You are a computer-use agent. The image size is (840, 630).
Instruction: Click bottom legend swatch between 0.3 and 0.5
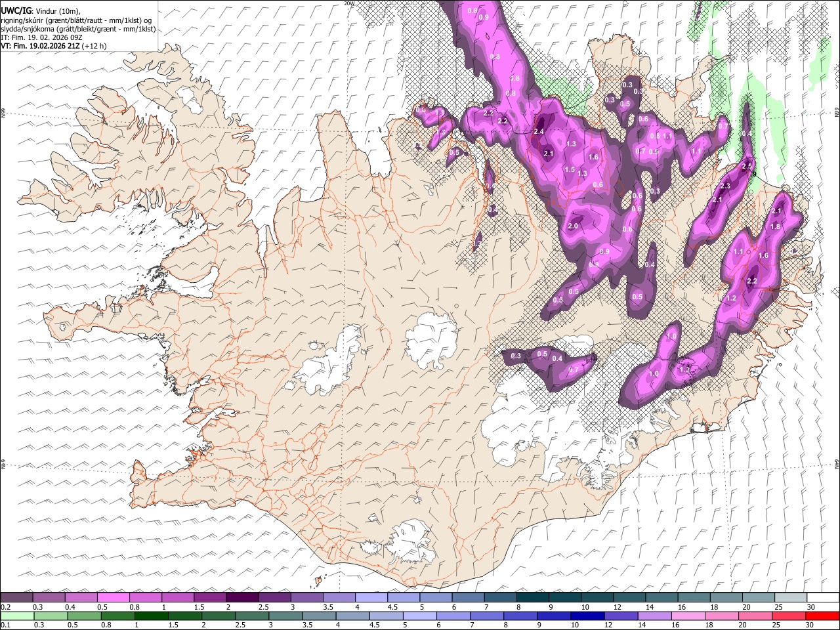click(x=51, y=616)
